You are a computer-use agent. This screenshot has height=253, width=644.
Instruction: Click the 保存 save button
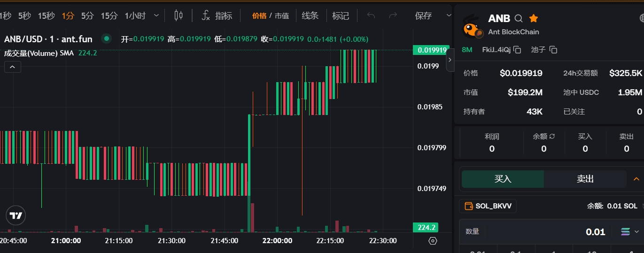(x=423, y=15)
